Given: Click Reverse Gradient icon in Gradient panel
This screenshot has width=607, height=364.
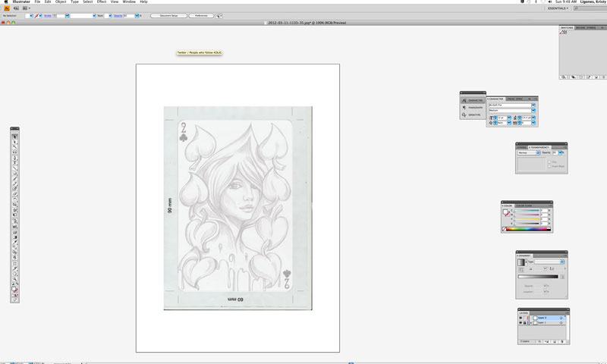Looking at the screenshot, I should 521,269.
